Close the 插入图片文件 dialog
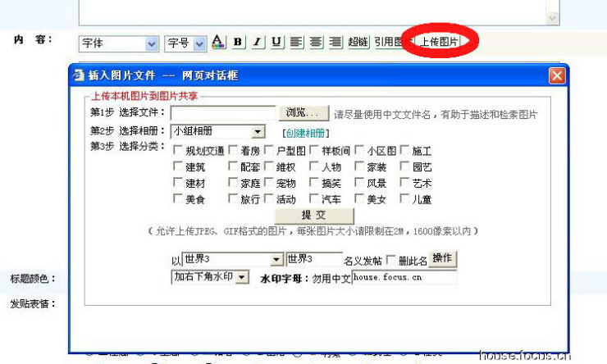The width and height of the screenshot is (607, 364). pos(557,75)
